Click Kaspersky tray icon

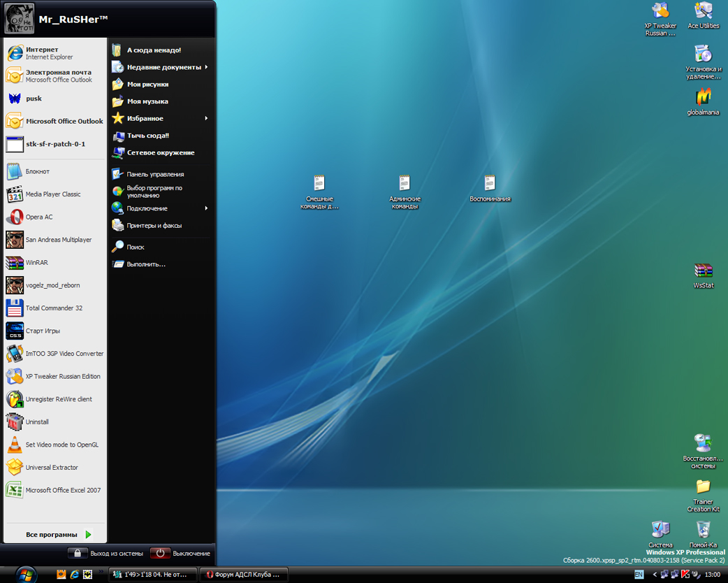[685, 575]
